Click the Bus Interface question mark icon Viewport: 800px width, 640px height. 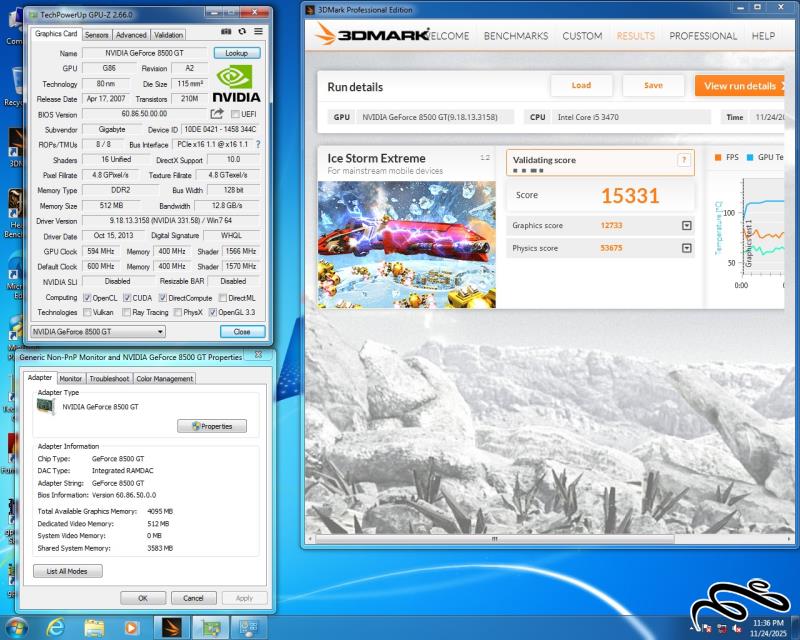[x=257, y=144]
